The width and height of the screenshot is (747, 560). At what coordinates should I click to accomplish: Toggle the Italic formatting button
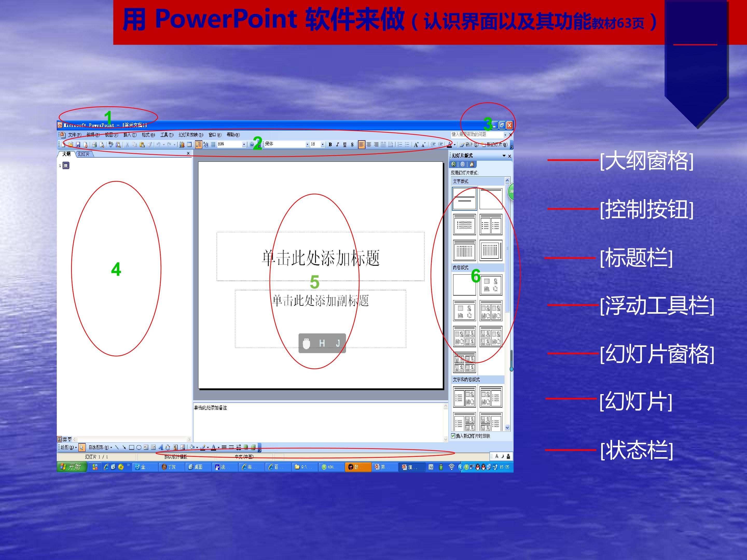337,144
